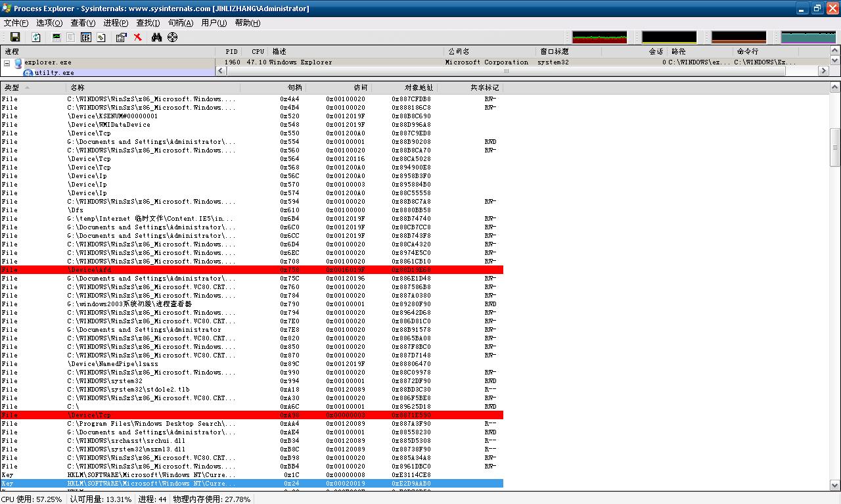
Task: Open the 查看(V) menu
Action: 83,23
